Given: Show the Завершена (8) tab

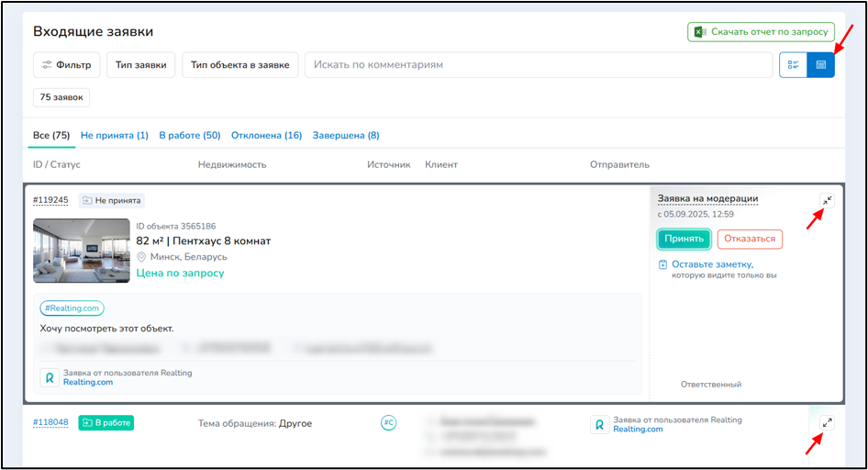Looking at the screenshot, I should pyautogui.click(x=346, y=136).
